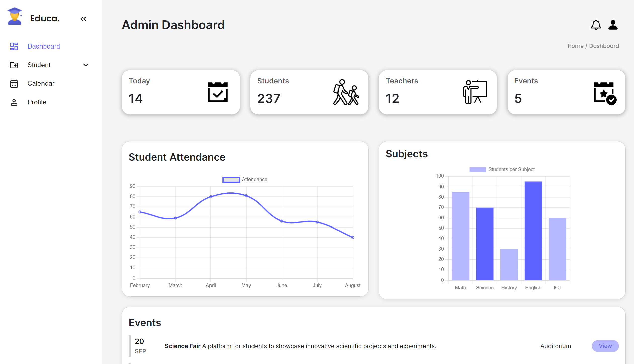Click the walking students icon
634x364 pixels.
point(346,92)
